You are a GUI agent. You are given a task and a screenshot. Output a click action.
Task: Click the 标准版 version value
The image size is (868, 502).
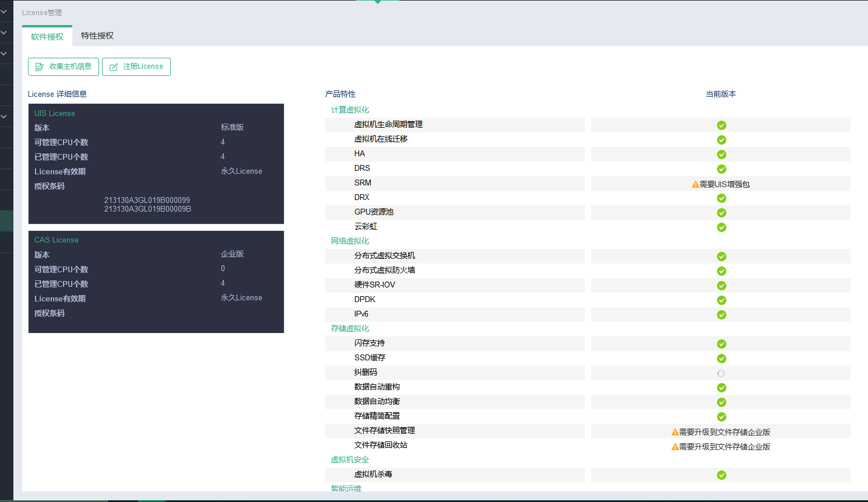tap(232, 127)
